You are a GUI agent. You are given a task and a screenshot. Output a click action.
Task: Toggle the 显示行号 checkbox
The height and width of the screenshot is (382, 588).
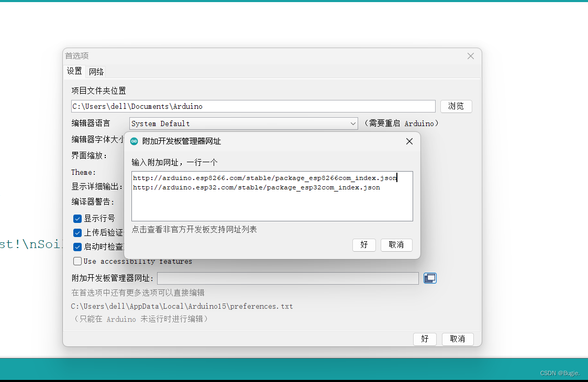(77, 219)
